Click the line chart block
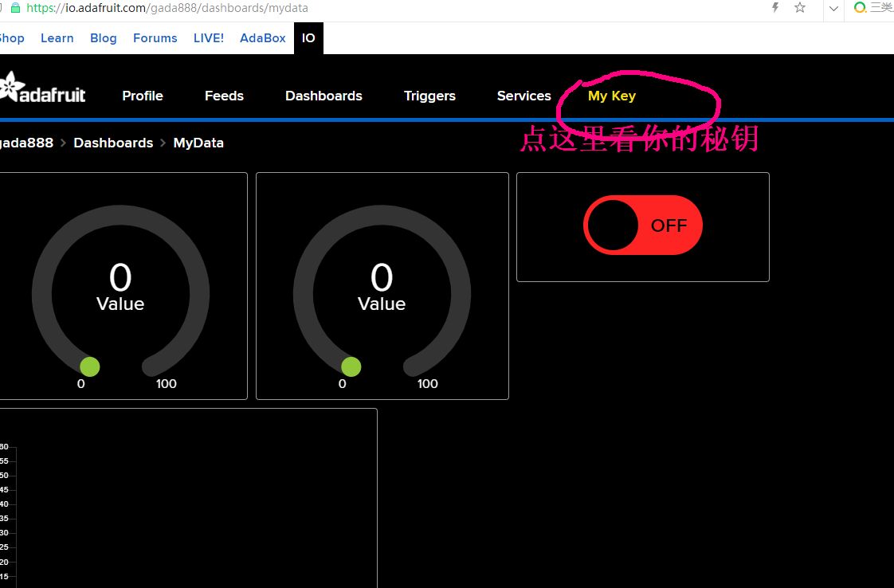 click(x=188, y=498)
